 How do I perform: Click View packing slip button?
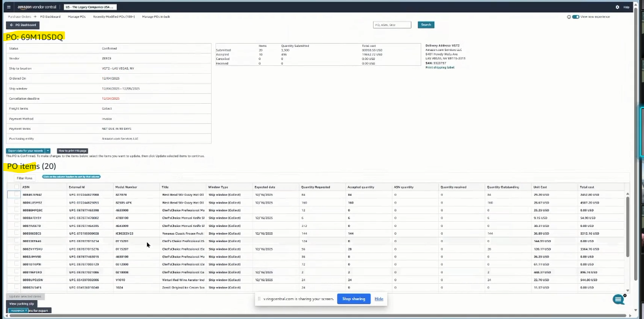22,304
